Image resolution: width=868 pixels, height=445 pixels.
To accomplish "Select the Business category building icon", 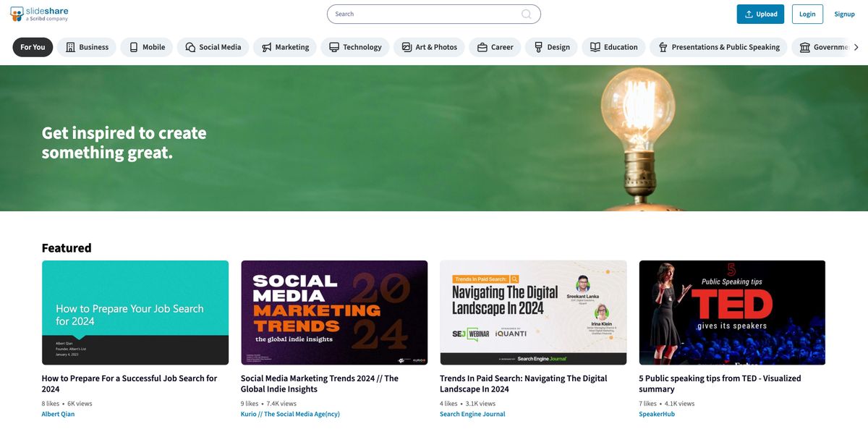I will point(70,47).
